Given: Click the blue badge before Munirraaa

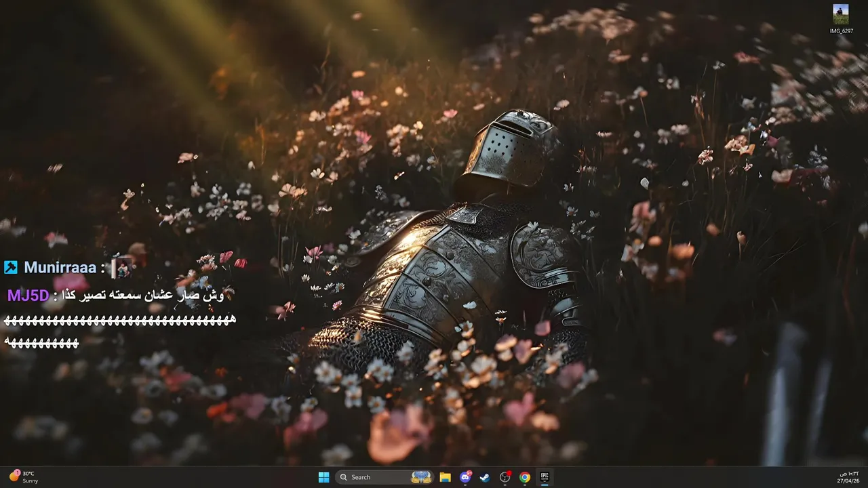Looking at the screenshot, I should point(11,268).
